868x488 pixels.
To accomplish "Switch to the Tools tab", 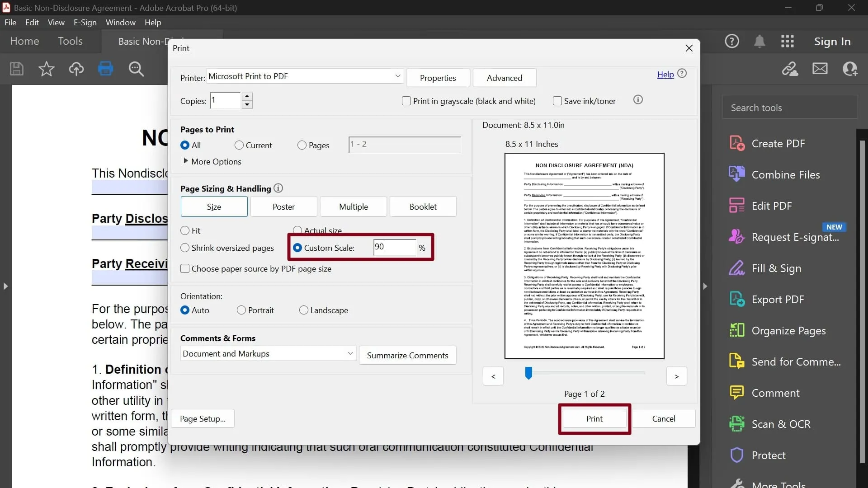I will [x=71, y=41].
